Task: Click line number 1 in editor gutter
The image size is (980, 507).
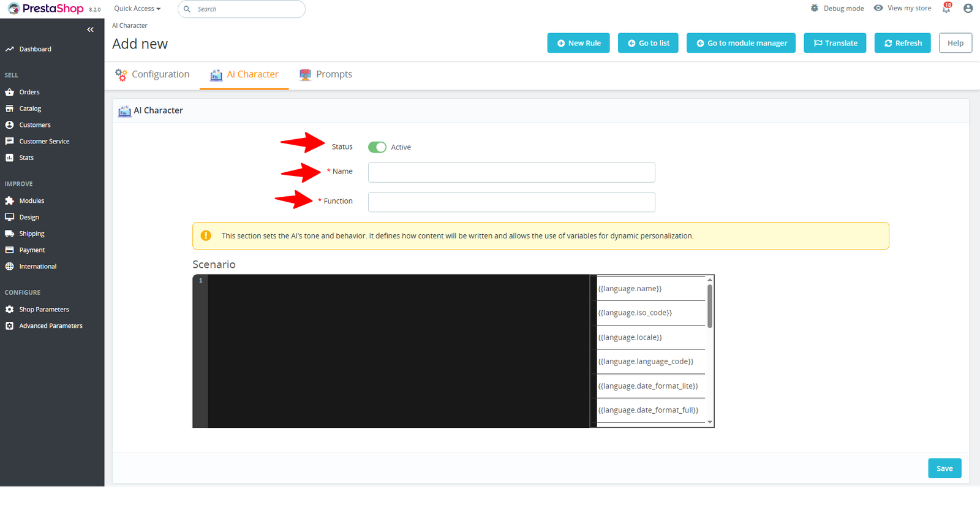Action: [200, 281]
